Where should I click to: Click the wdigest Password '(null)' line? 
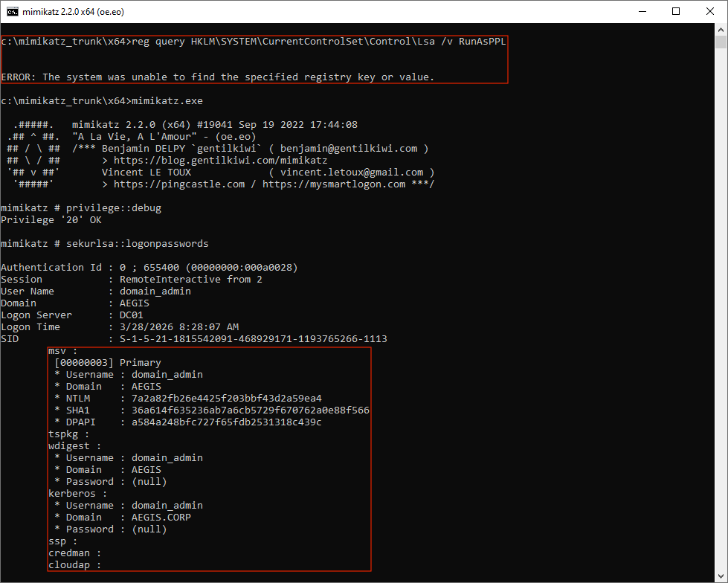point(111,481)
